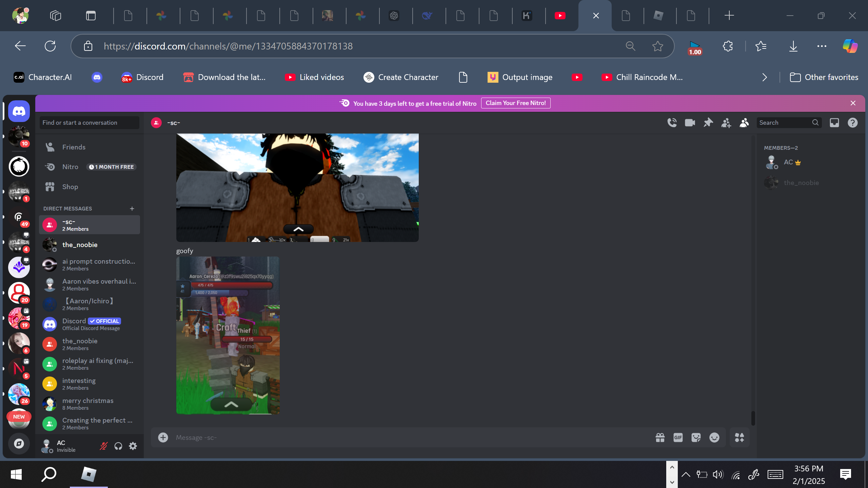Open the_noobie direct message

point(80,245)
